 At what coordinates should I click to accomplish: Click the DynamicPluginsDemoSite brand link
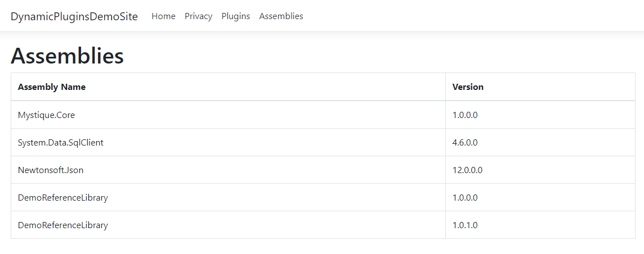[x=74, y=16]
